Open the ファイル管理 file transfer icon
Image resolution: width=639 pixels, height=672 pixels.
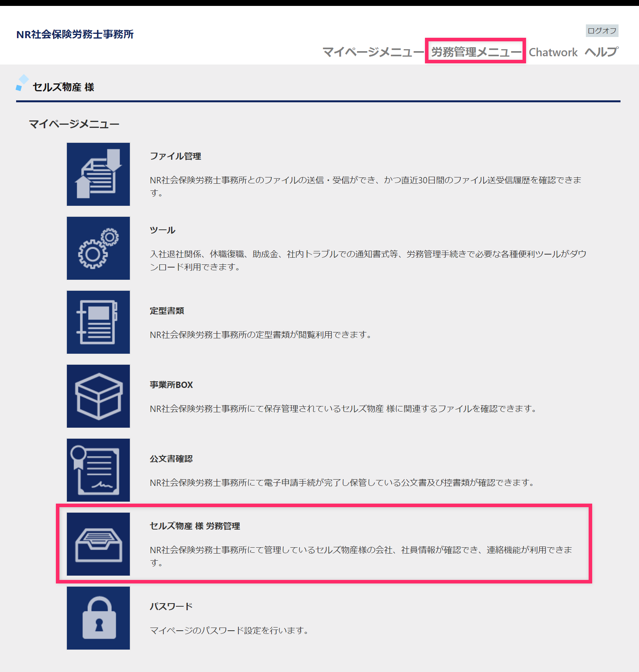pos(98,174)
